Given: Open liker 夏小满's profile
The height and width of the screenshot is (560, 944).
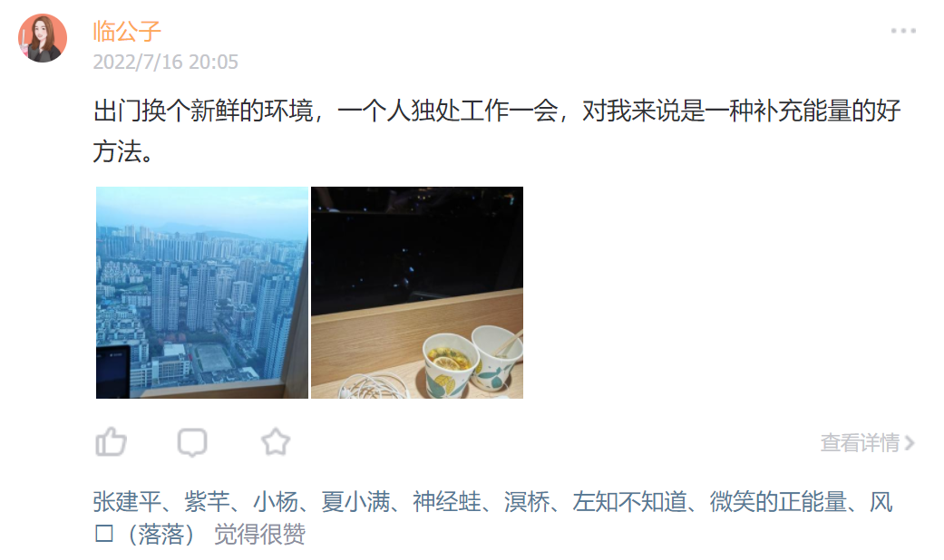Looking at the screenshot, I should click(x=355, y=502).
